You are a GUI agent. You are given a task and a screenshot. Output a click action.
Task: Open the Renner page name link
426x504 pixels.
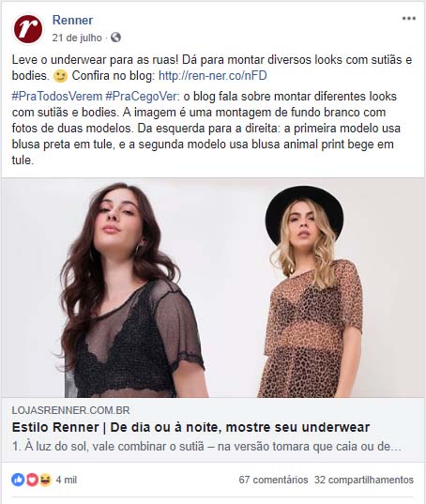72,20
